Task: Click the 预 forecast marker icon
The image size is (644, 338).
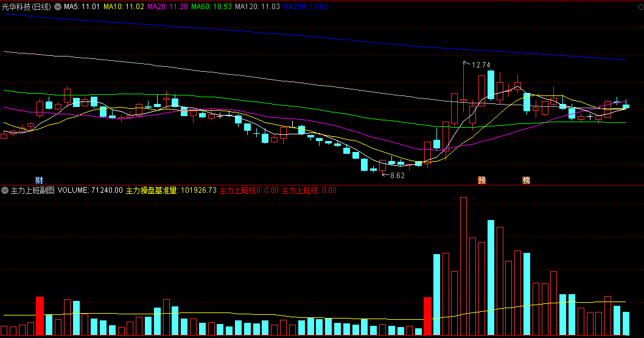Action: [x=481, y=180]
